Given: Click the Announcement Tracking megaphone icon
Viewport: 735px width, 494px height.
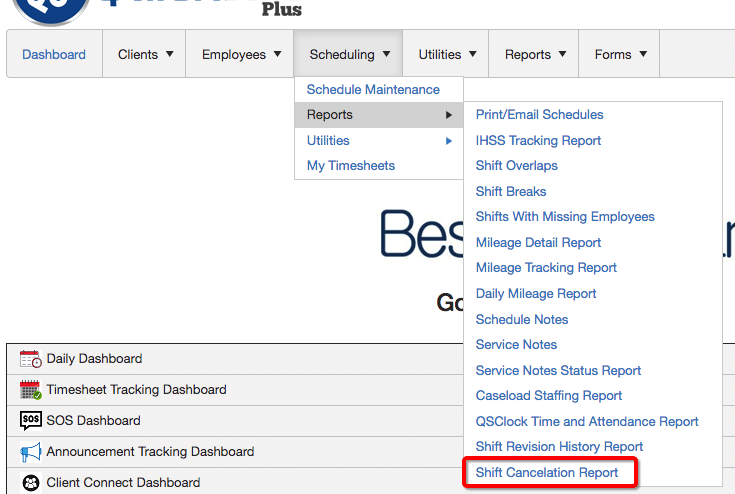Looking at the screenshot, I should (x=30, y=452).
